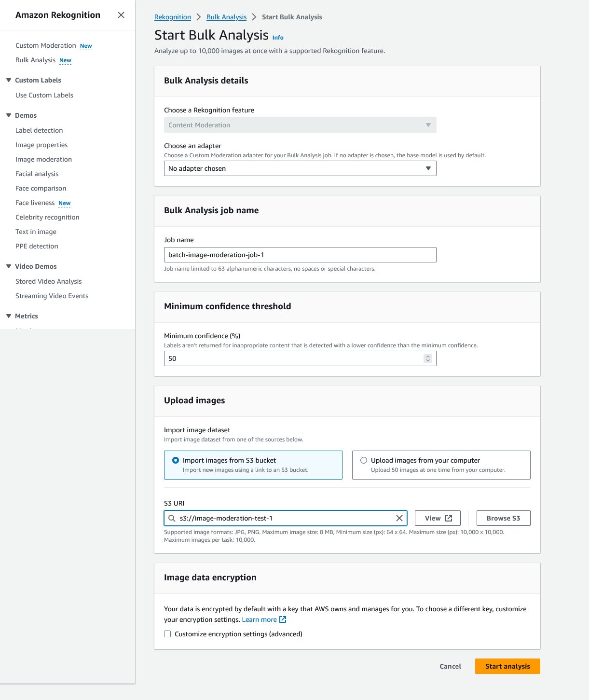
Task: Open PPE detection demo
Action: tap(37, 246)
